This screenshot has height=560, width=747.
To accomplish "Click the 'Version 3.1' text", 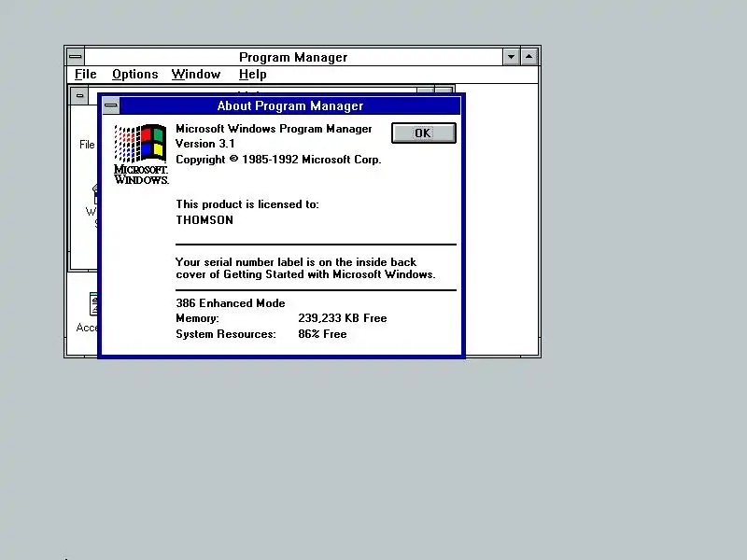I will pos(204,144).
